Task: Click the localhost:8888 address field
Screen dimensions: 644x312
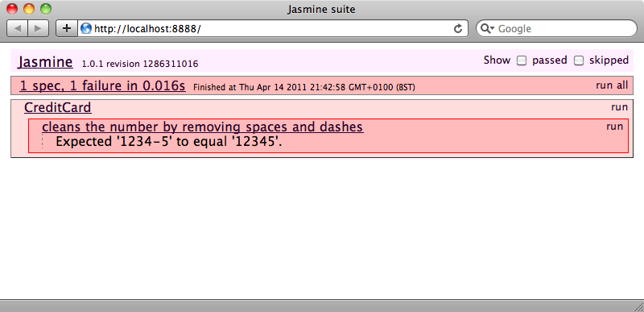Action: coord(273,28)
